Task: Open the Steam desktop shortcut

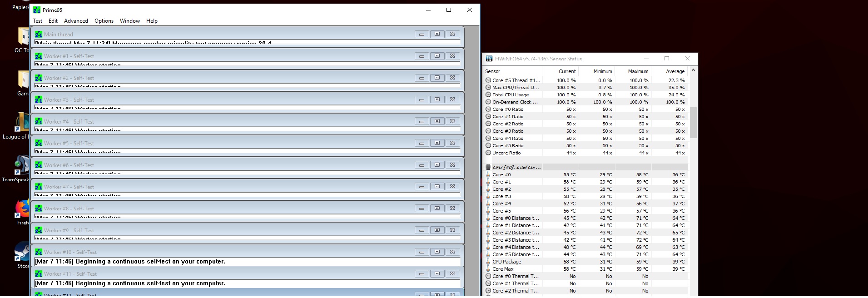Action: [23, 255]
